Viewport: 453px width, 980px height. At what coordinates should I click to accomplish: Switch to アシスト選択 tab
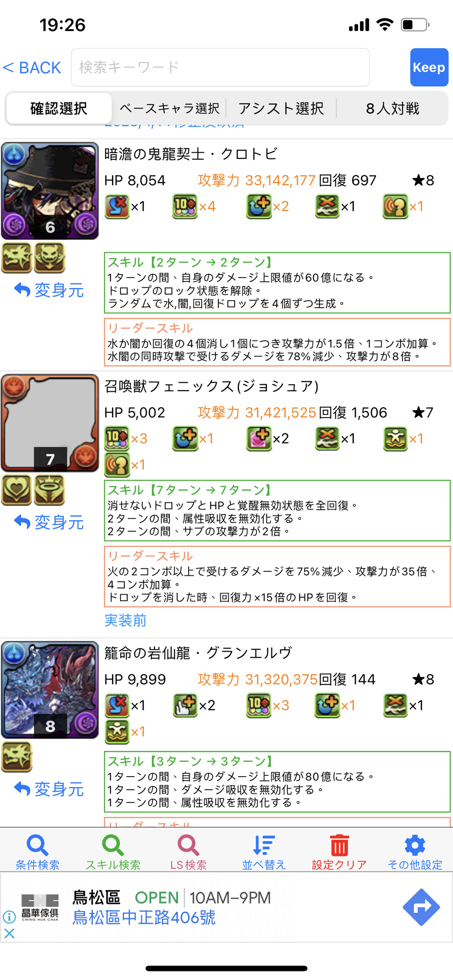(281, 109)
